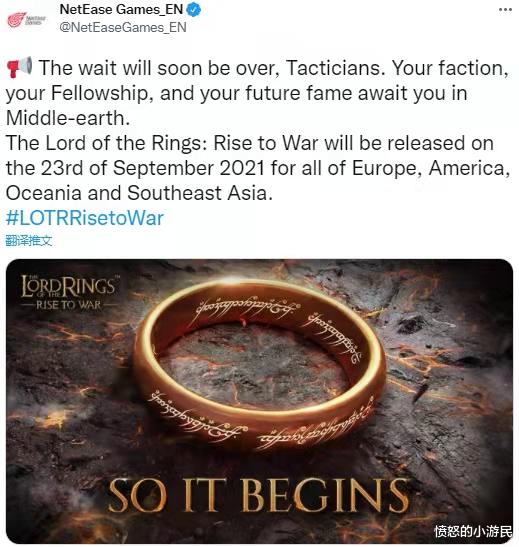Click the 翻译推文 translate tweet link

point(29,240)
